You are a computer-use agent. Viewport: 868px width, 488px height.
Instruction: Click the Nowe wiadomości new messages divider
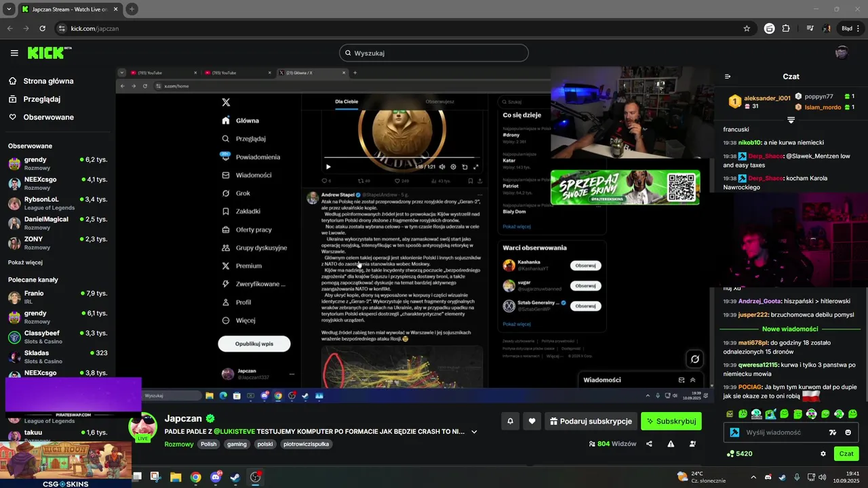(x=790, y=329)
